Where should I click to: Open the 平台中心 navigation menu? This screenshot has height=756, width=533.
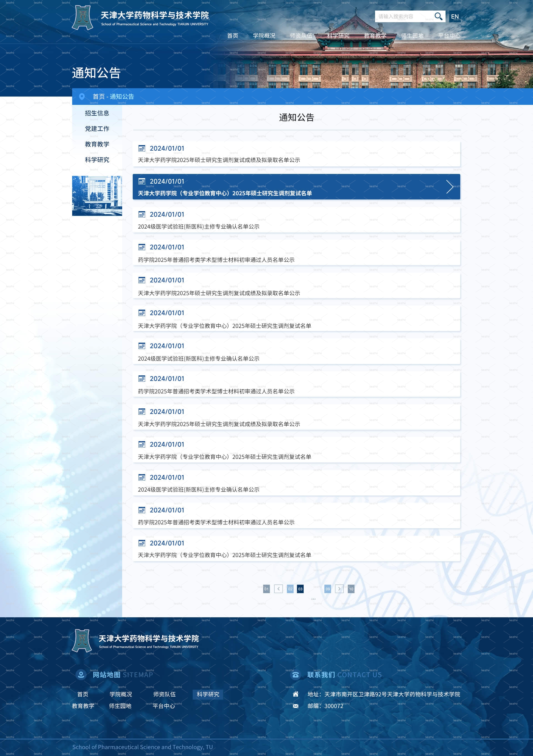[449, 36]
